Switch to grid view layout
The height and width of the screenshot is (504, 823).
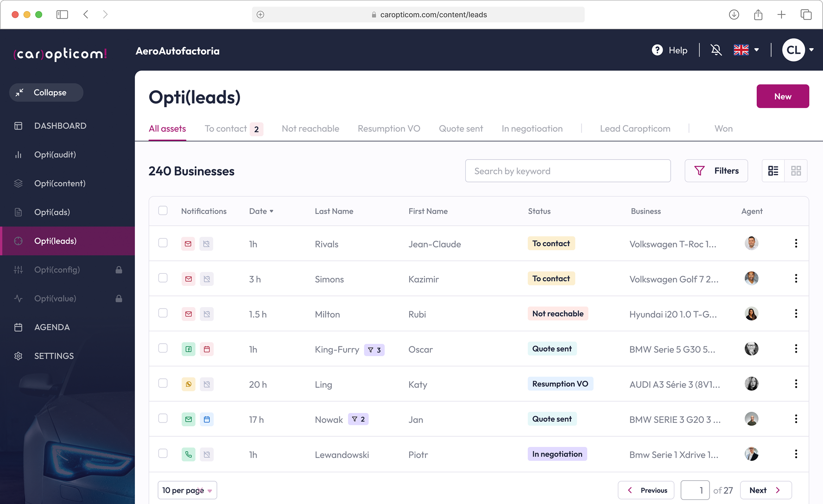click(x=796, y=170)
